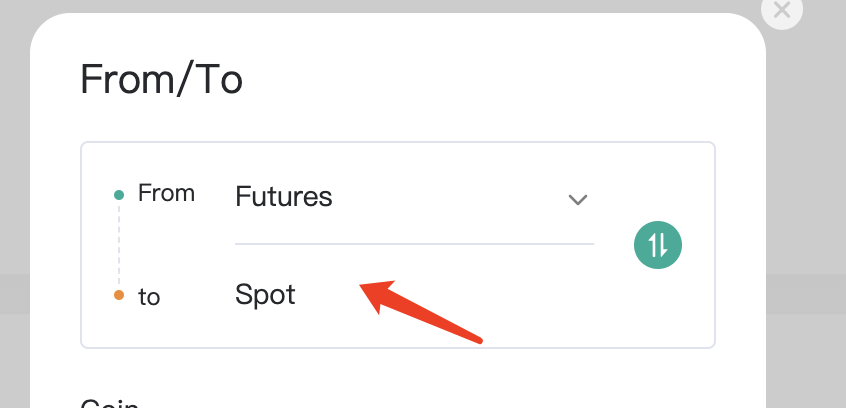The image size is (846, 408).
Task: Close the transfer dialog
Action: pyautogui.click(x=782, y=9)
